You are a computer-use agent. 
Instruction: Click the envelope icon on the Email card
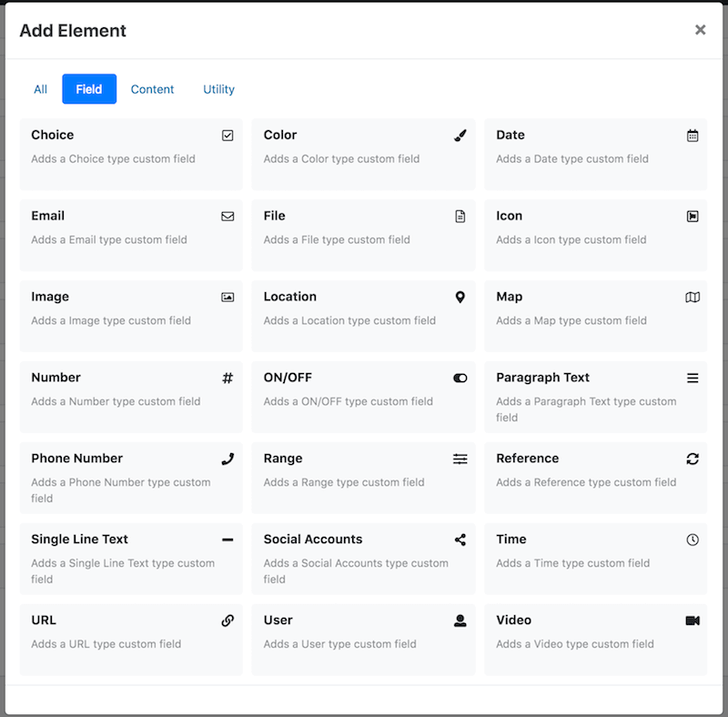[x=227, y=216]
